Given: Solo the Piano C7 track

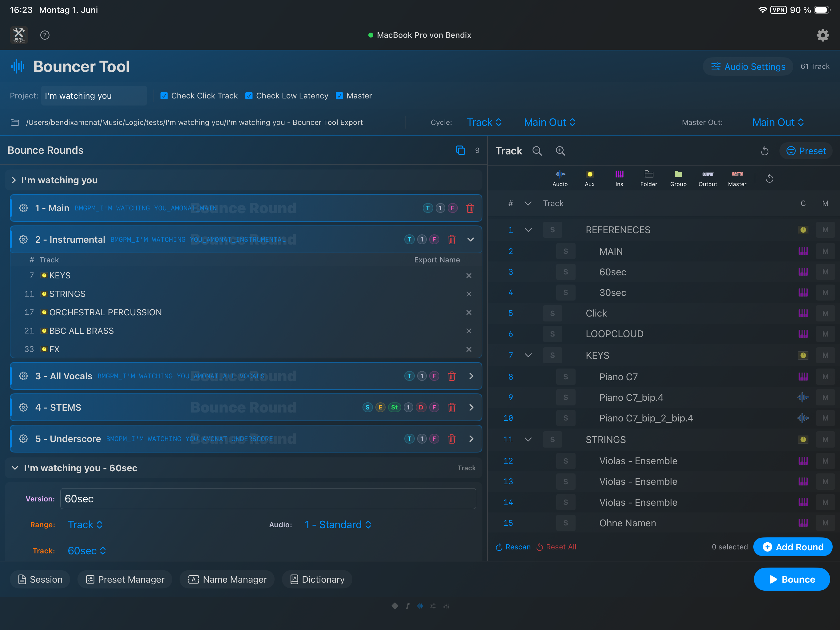Looking at the screenshot, I should 566,377.
